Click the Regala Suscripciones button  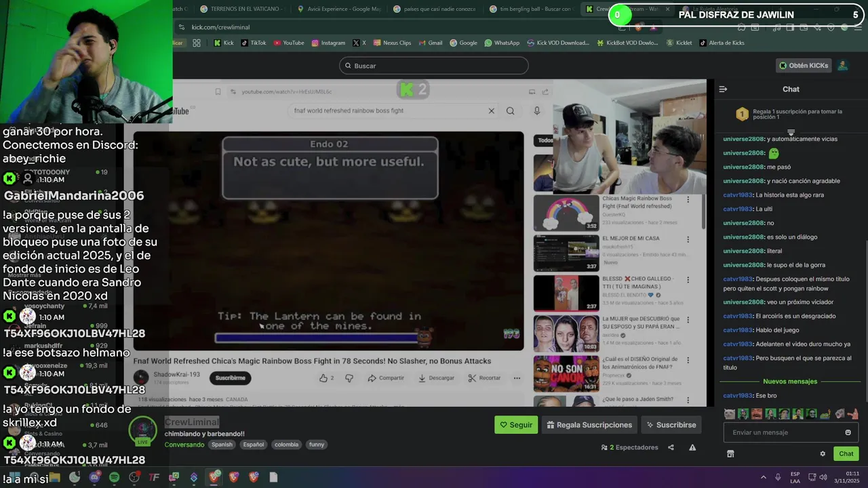click(x=589, y=425)
